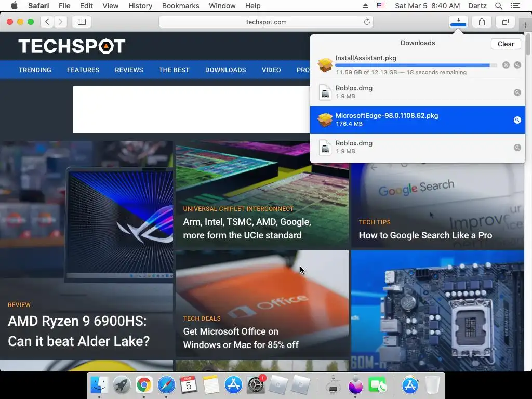
Task: Click the Safari compass icon in the Dock
Action: click(166, 385)
